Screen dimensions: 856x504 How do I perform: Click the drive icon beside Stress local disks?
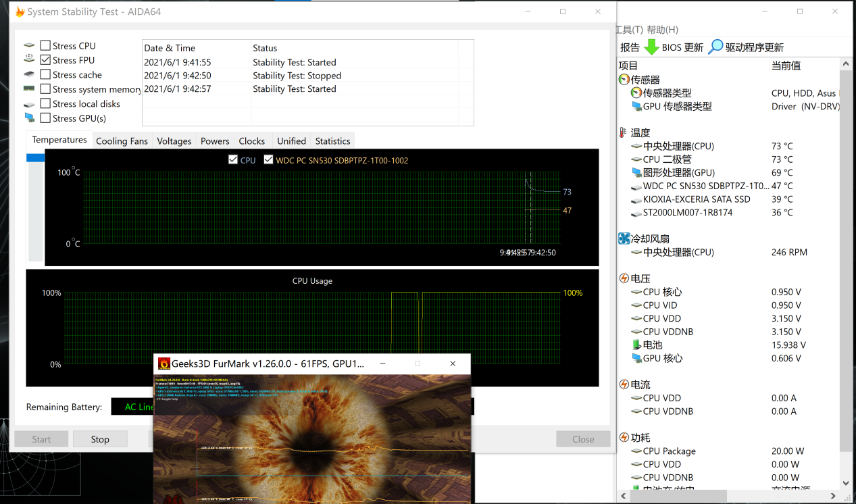[x=29, y=104]
